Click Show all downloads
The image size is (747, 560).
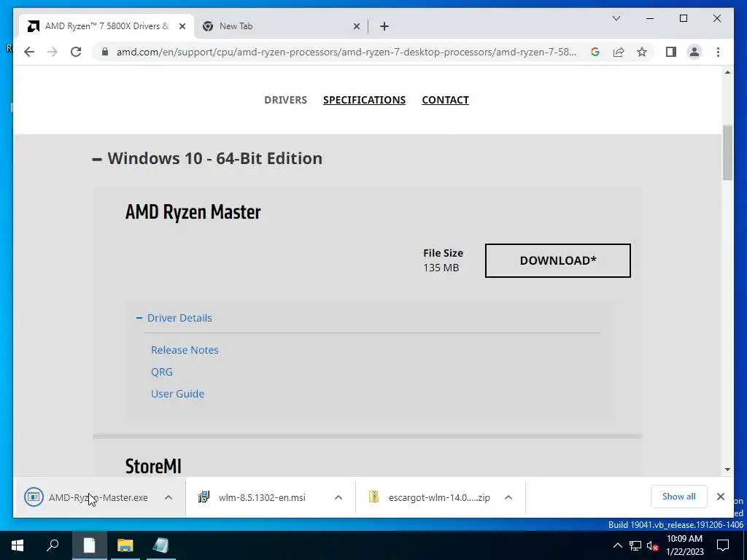pos(679,497)
